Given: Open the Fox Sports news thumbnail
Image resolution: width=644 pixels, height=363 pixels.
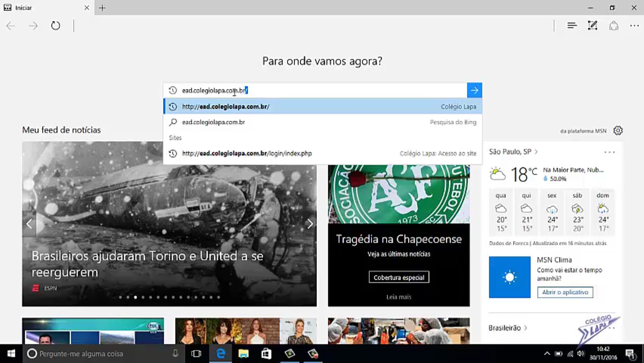Looking at the screenshot, I should tap(93, 331).
